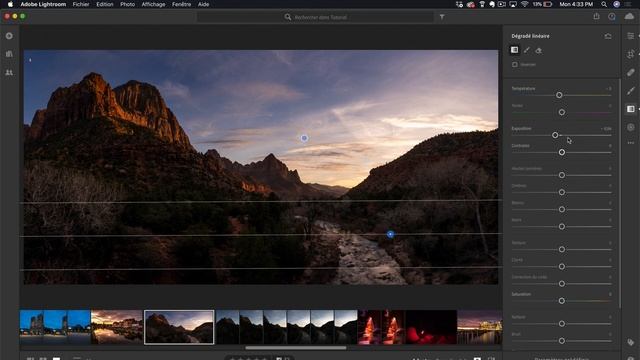
Task: Select the Linear gradient tool in right toolbar
Action: pos(631,109)
